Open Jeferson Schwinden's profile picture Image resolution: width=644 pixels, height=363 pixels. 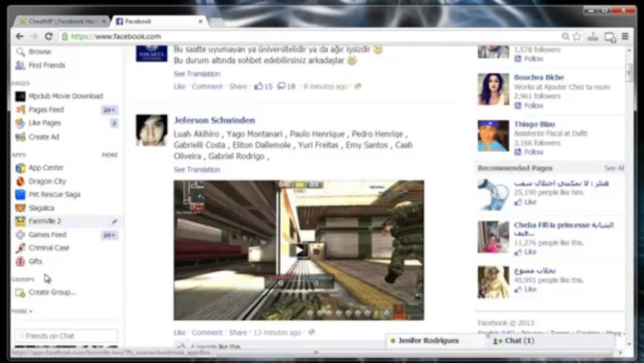(152, 130)
